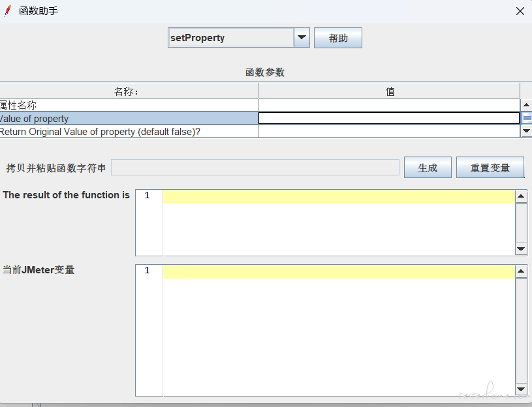The height and width of the screenshot is (407, 532).
Task: Click the JMeter feather icon in title bar
Action: (x=8, y=11)
